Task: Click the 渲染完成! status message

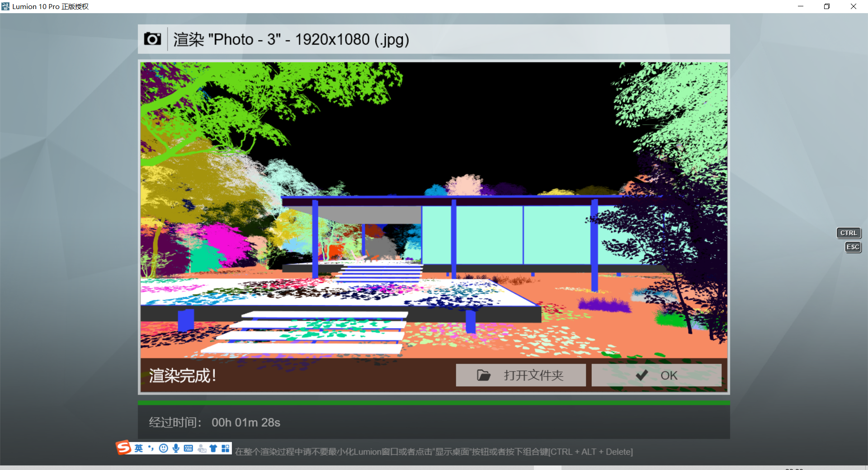Action: coord(183,376)
